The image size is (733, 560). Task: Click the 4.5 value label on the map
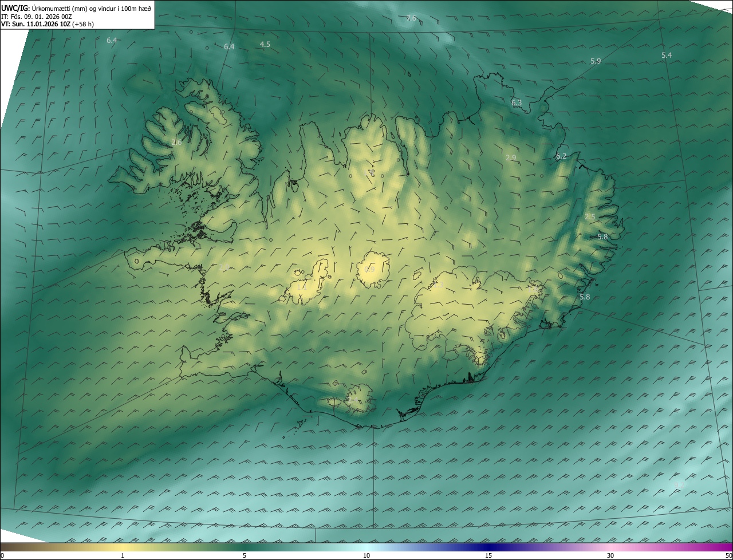[x=265, y=44]
